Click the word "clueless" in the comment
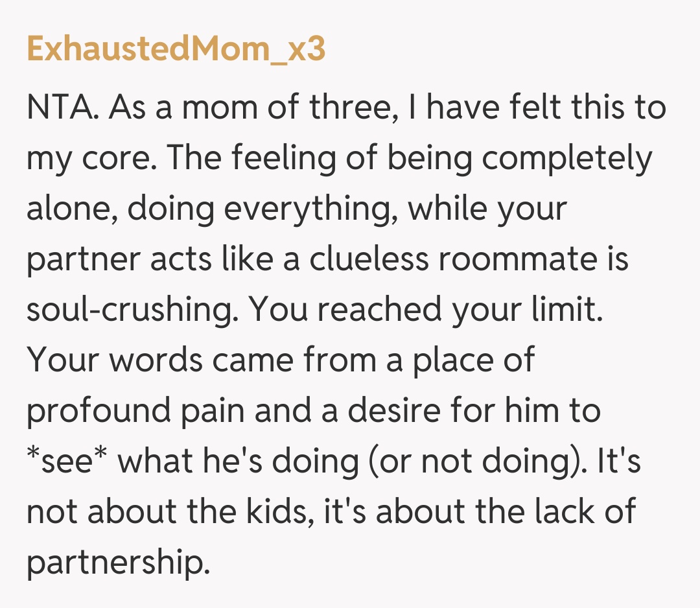 (x=369, y=259)
